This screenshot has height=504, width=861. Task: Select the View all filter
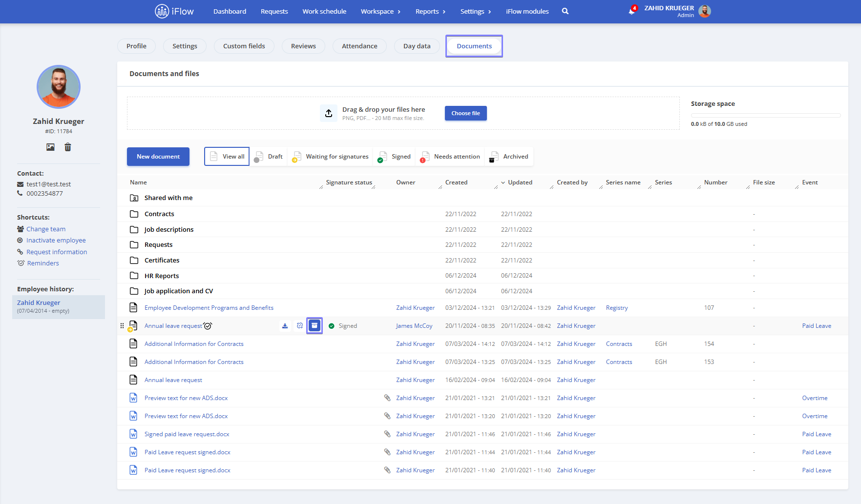point(227,157)
